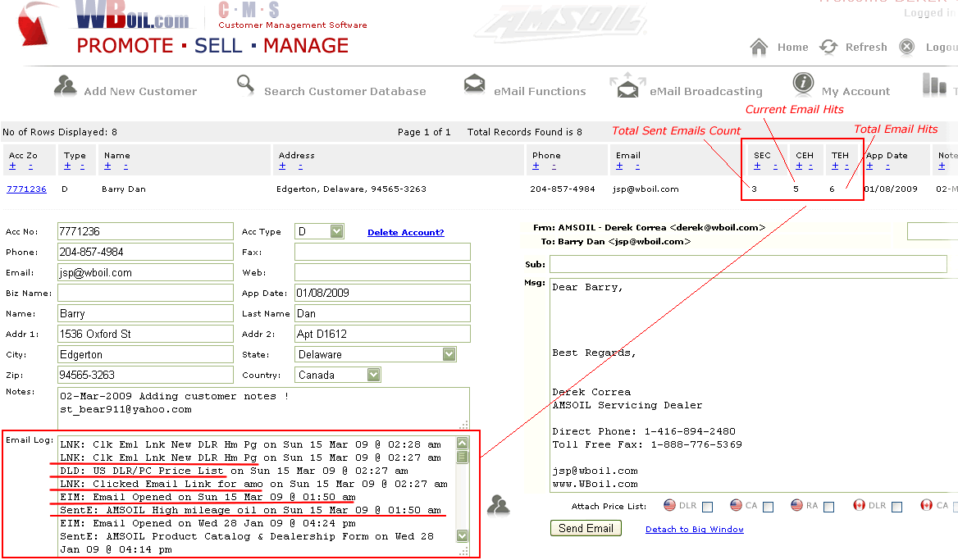Click the Addr 2 input field
Image resolution: width=958 pixels, height=560 pixels.
[382, 334]
